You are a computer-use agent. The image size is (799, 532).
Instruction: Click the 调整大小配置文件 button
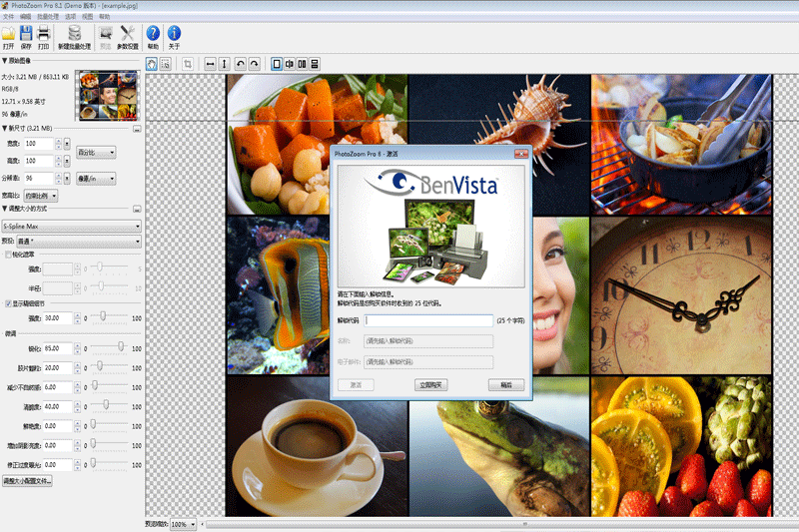(27, 481)
